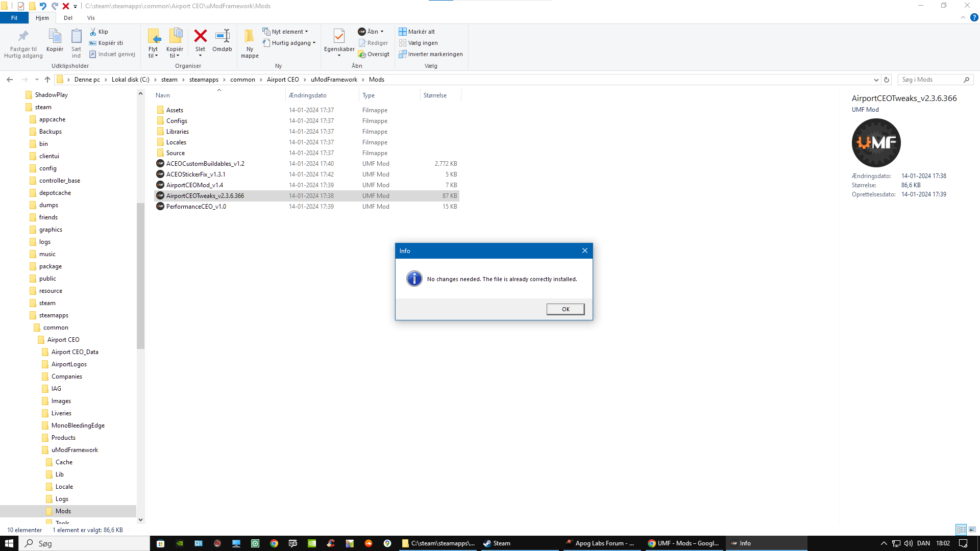The height and width of the screenshot is (551, 980).
Task: Switch to the Vis ribbon tab
Action: [x=91, y=18]
